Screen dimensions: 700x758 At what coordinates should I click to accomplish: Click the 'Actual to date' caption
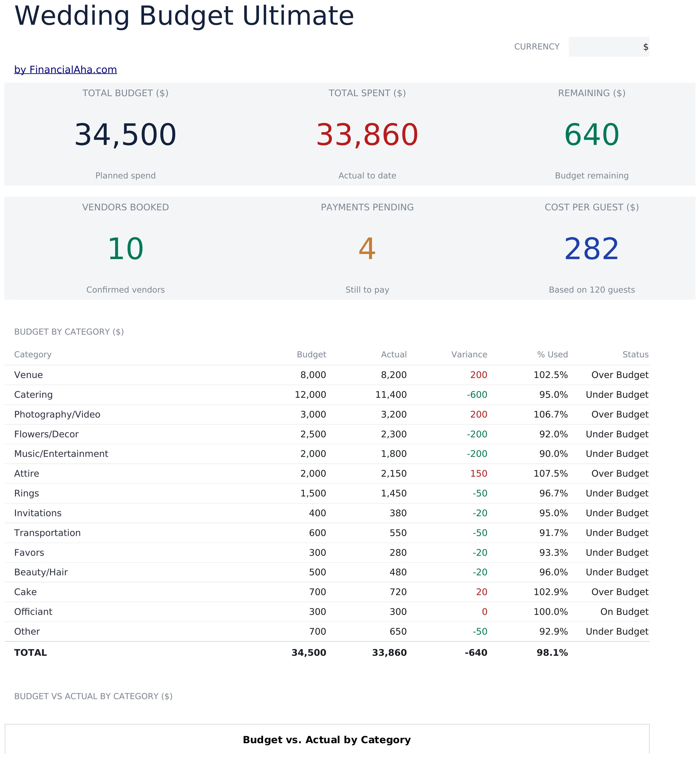tap(367, 176)
